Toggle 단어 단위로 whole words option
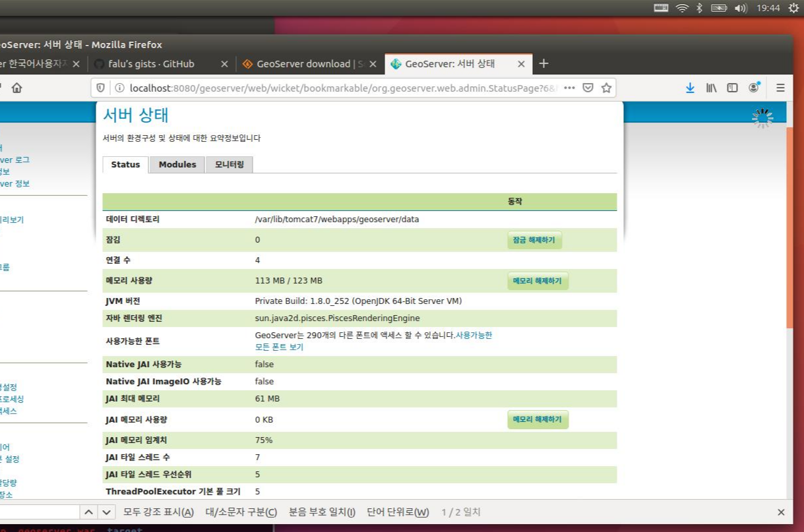The image size is (804, 532). coord(398,512)
